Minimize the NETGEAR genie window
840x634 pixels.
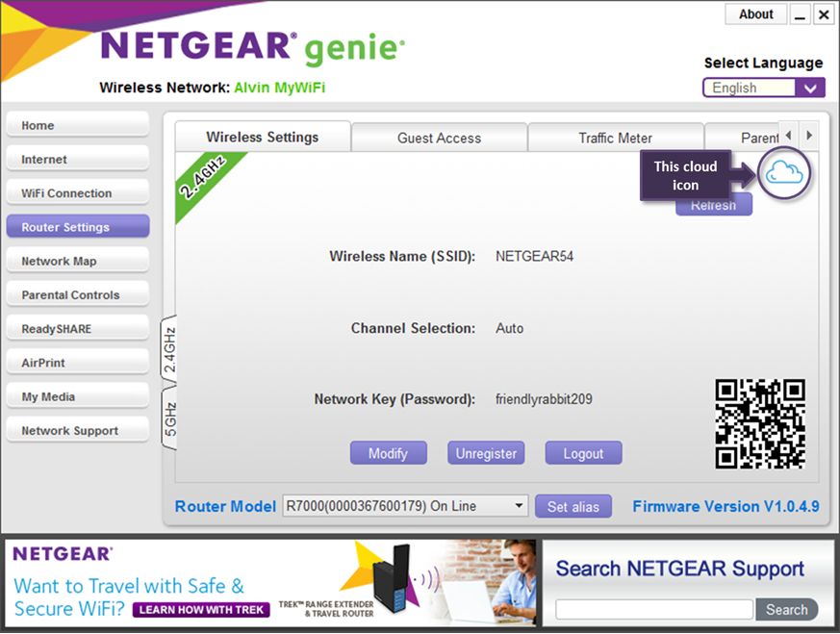coord(800,14)
